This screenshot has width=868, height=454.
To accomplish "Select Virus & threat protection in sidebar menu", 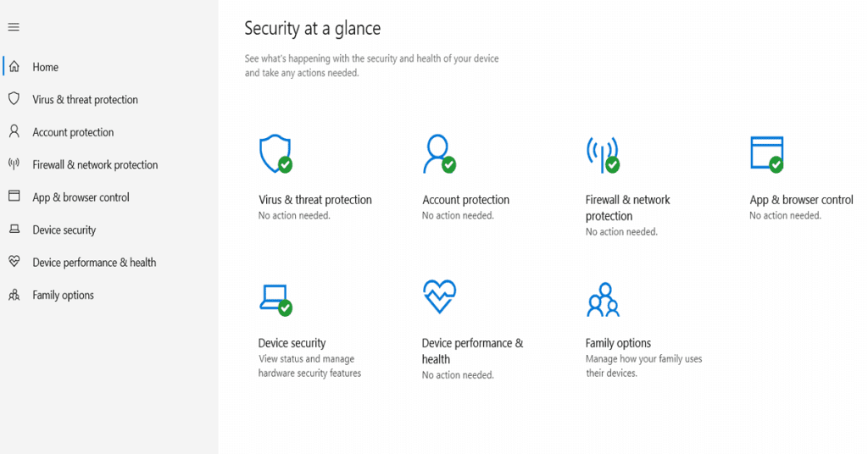I will [x=86, y=100].
